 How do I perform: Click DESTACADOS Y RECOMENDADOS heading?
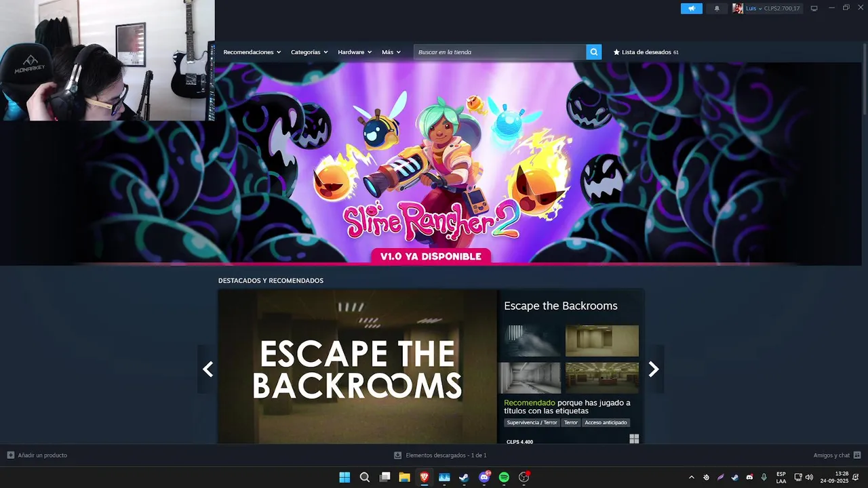click(x=271, y=281)
